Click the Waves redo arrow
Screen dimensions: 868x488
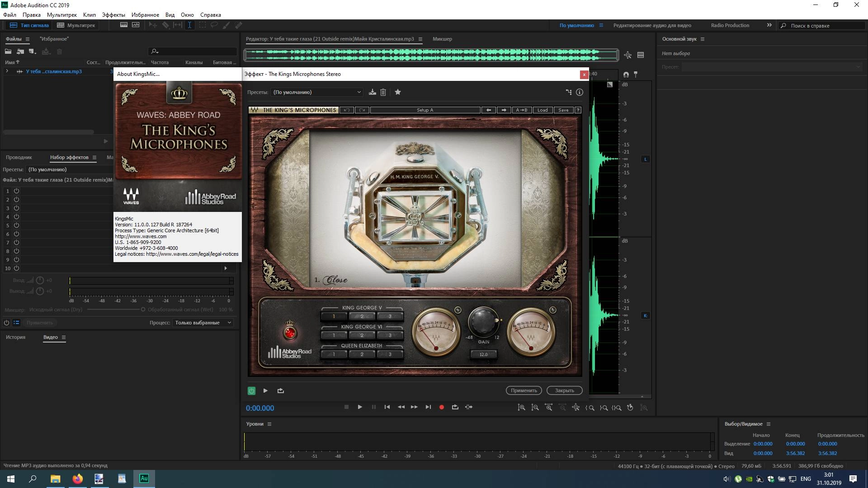tap(362, 110)
